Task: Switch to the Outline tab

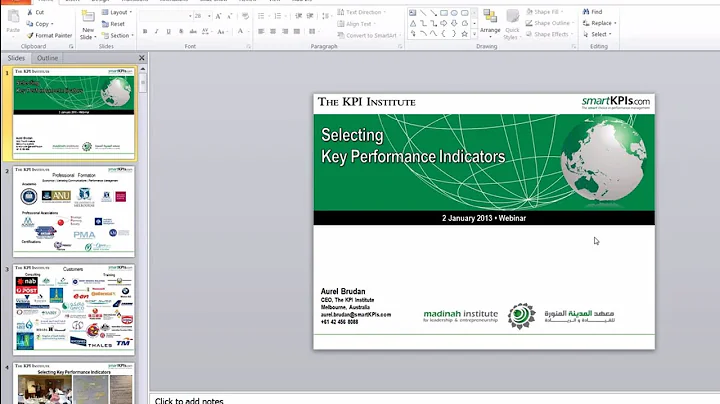Action: click(x=47, y=58)
